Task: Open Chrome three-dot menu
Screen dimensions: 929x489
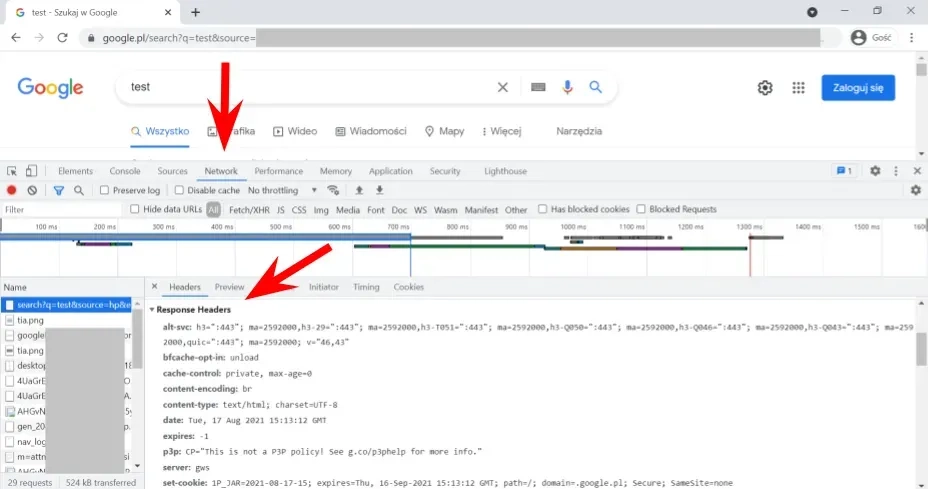Action: pyautogui.click(x=912, y=37)
